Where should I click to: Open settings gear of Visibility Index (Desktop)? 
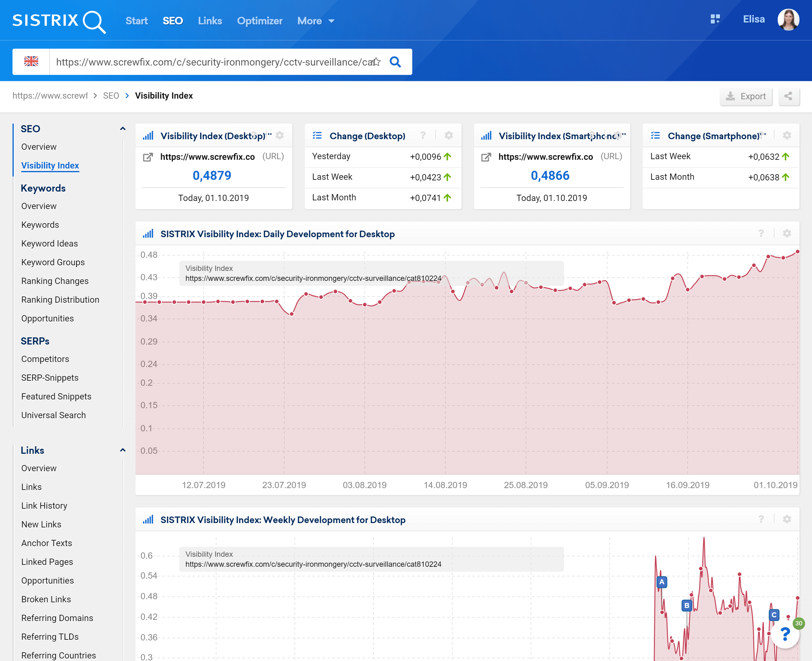(280, 135)
